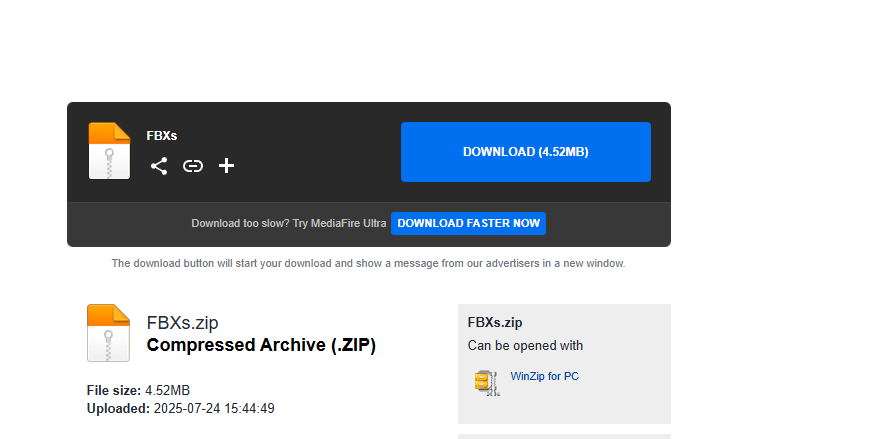Screen dimensions: 890x439
Task: Click the plus icon to add file
Action: coord(226,166)
